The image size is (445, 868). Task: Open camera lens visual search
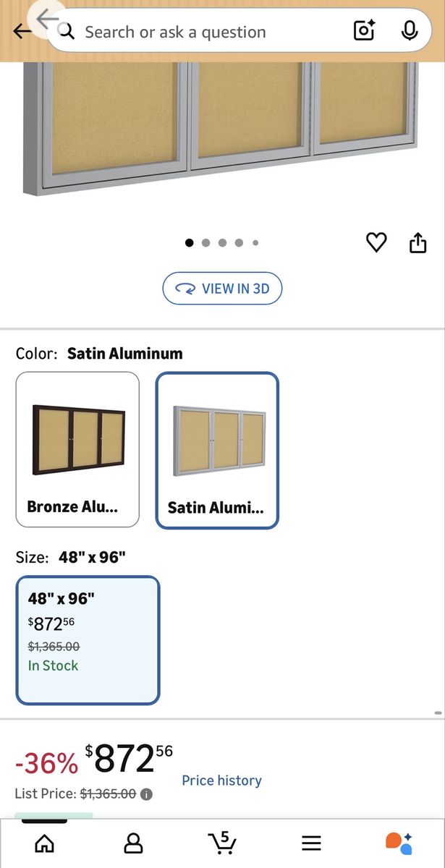click(363, 30)
